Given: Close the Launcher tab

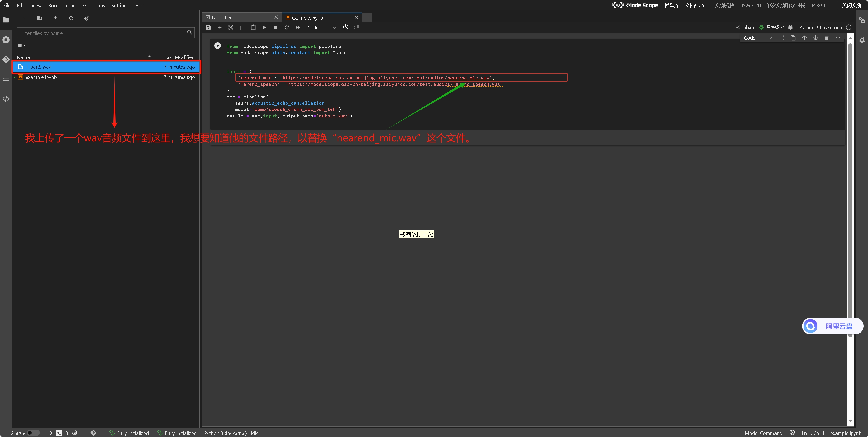Looking at the screenshot, I should click(276, 17).
